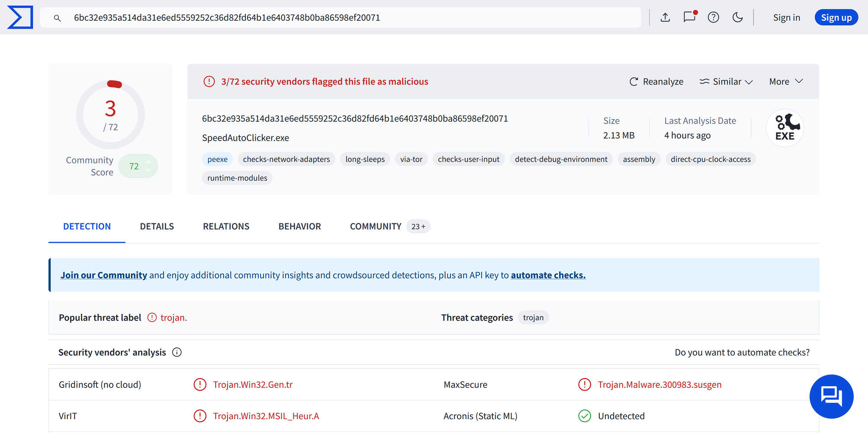Downvote the Community Score
The width and height of the screenshot is (868, 433).
[148, 171]
